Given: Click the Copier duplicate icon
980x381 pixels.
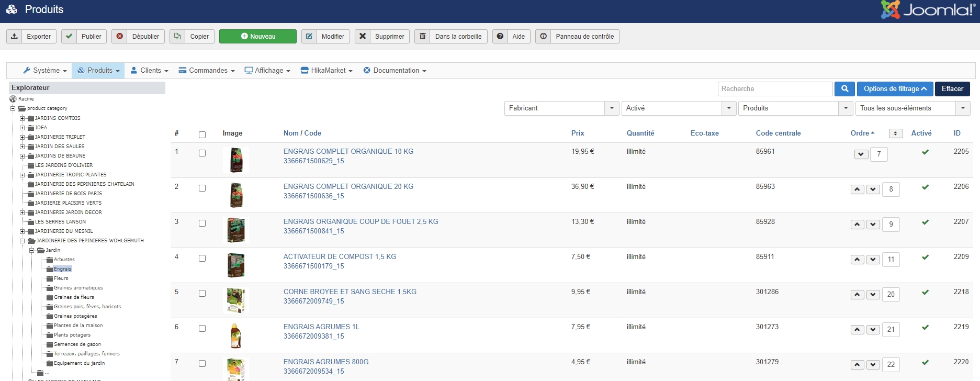Looking at the screenshot, I should click(177, 37).
